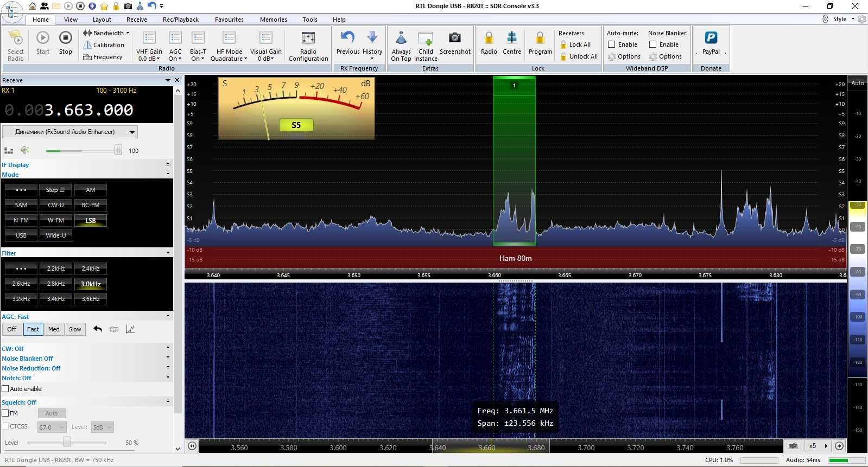Open the Receive tab
Image resolution: width=868 pixels, height=467 pixels.
[137, 20]
